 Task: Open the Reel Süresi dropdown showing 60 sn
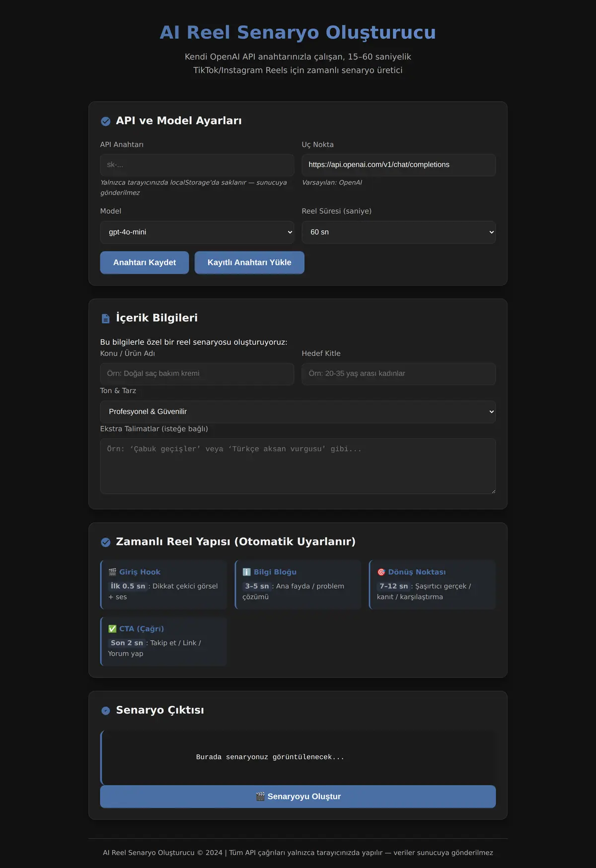[399, 232]
